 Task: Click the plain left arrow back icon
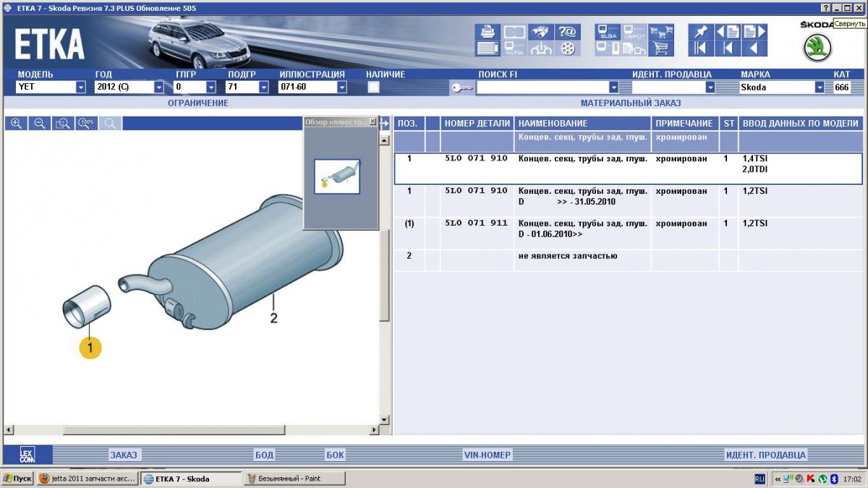click(x=754, y=48)
